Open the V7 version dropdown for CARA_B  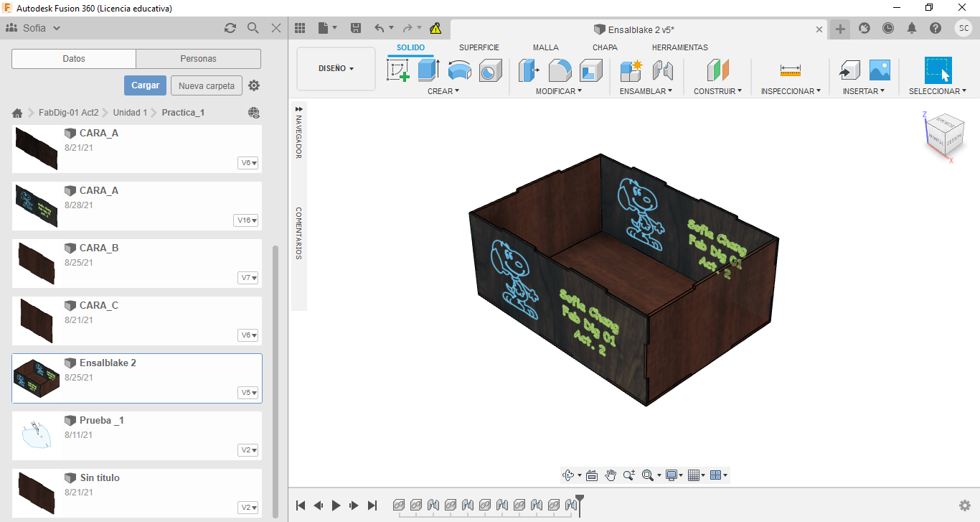click(x=248, y=278)
